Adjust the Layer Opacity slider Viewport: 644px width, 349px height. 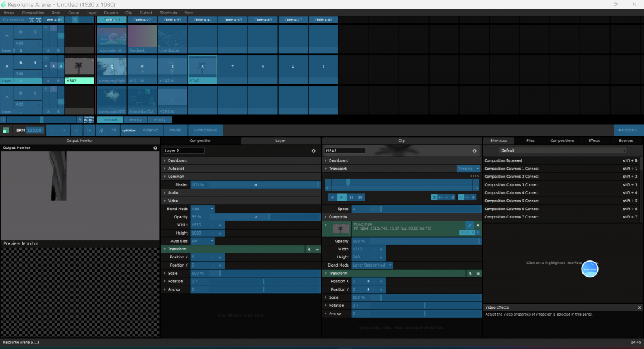[x=255, y=217]
